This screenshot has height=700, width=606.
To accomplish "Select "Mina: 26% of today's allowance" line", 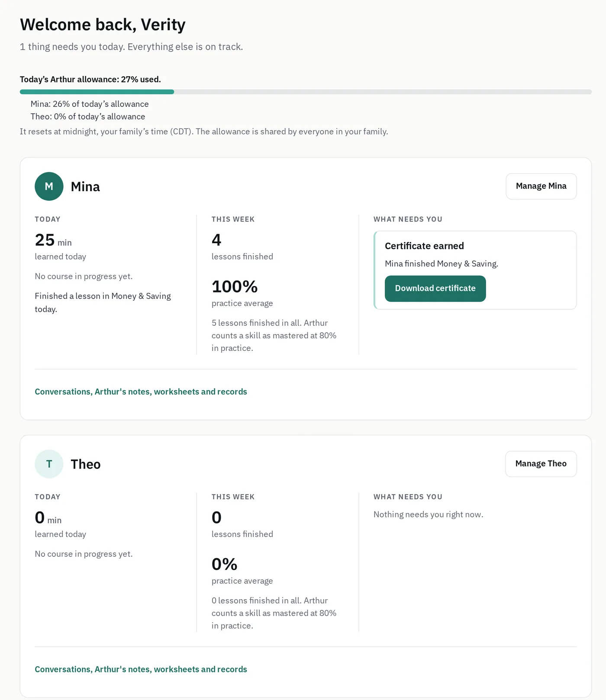I will pos(90,104).
